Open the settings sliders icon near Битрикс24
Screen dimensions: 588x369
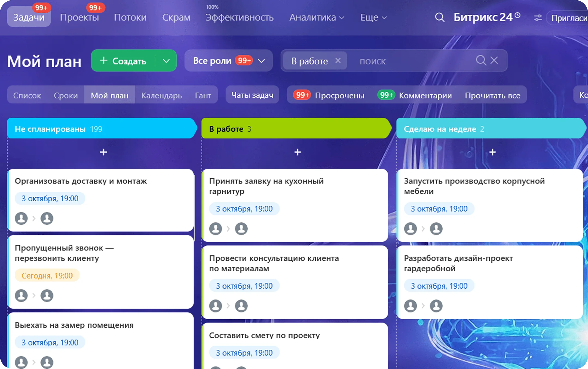click(x=538, y=18)
